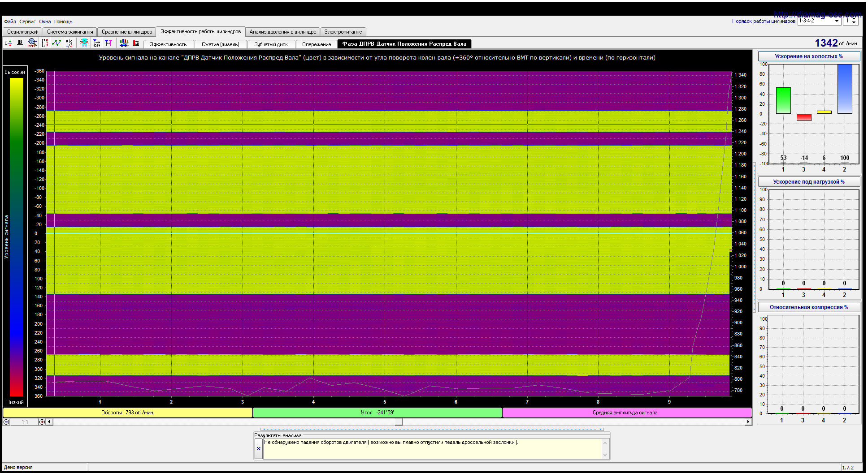Click the horizontal scrollbar thumb
The image size is (868, 473).
(399, 422)
